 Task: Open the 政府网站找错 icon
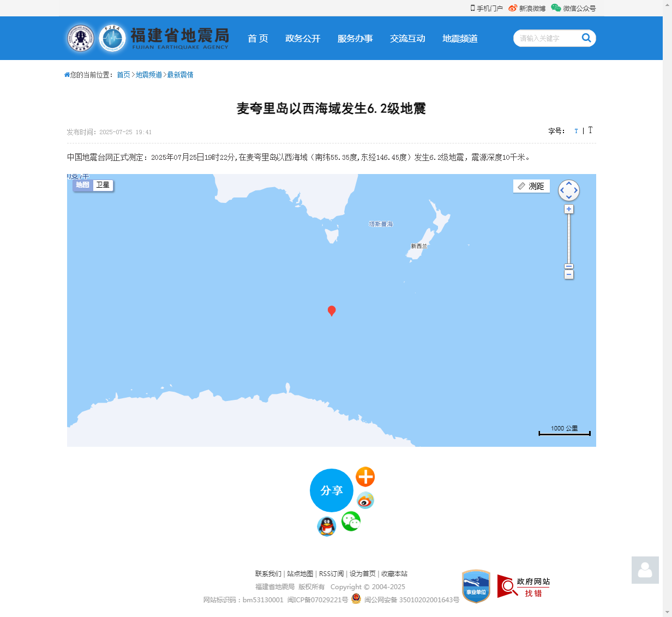tap(524, 586)
